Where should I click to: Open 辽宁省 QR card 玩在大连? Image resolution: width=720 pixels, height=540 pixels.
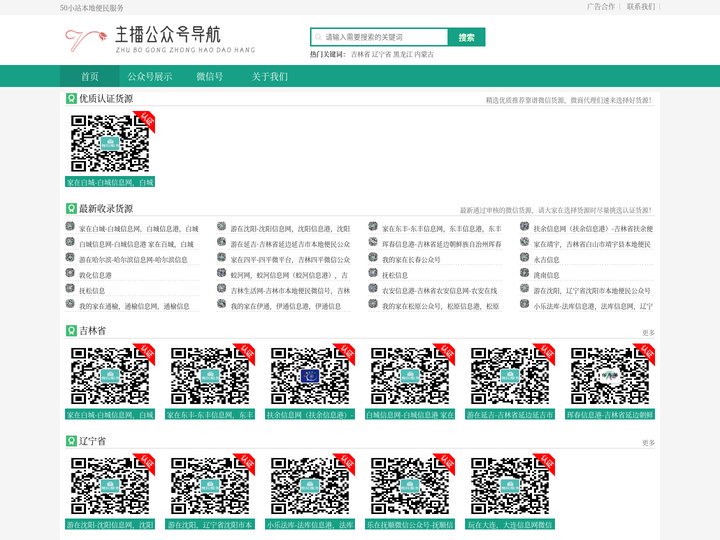click(x=510, y=491)
